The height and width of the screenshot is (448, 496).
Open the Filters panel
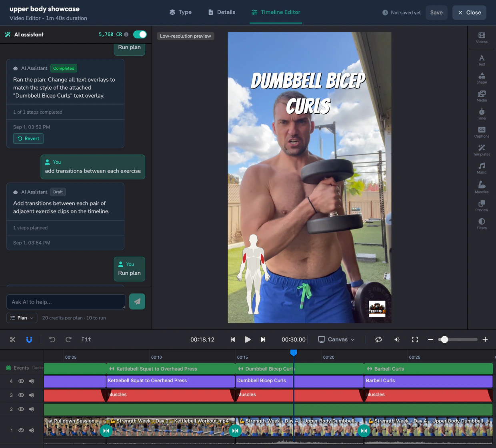pyautogui.click(x=482, y=224)
